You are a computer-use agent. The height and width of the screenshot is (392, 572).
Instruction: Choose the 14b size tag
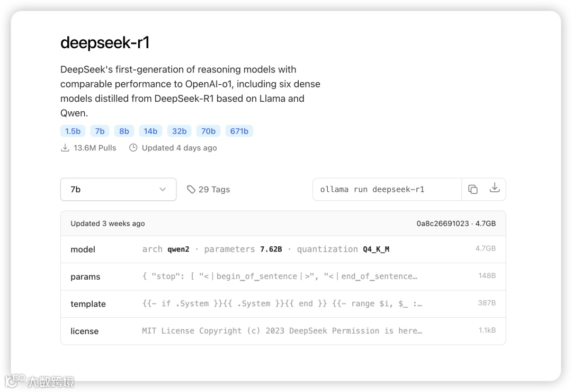click(150, 131)
